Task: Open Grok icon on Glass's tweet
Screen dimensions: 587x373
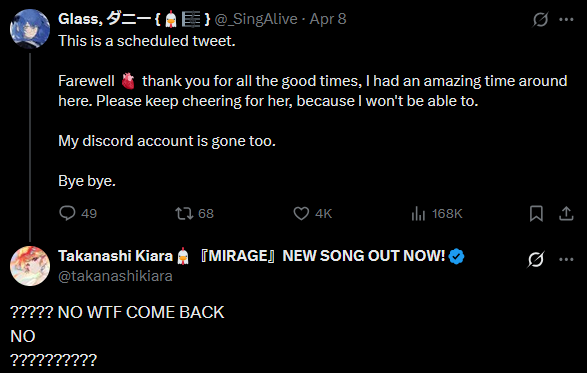Action: [541, 19]
